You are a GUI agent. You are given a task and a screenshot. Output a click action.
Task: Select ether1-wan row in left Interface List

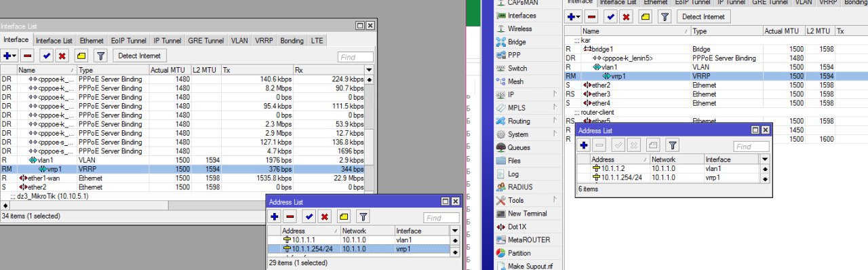pos(182,178)
